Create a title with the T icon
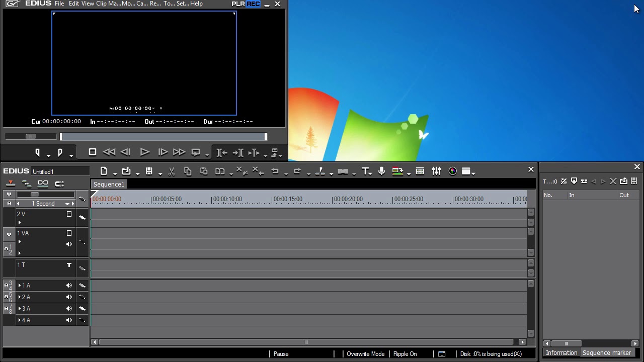This screenshot has width=644, height=362. pos(365,171)
